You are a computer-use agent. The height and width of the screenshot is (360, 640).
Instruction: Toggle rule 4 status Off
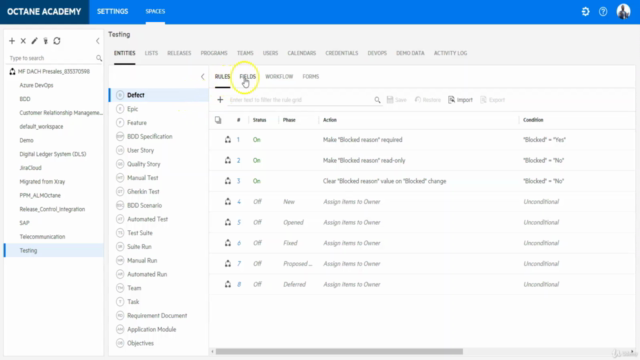click(x=257, y=202)
